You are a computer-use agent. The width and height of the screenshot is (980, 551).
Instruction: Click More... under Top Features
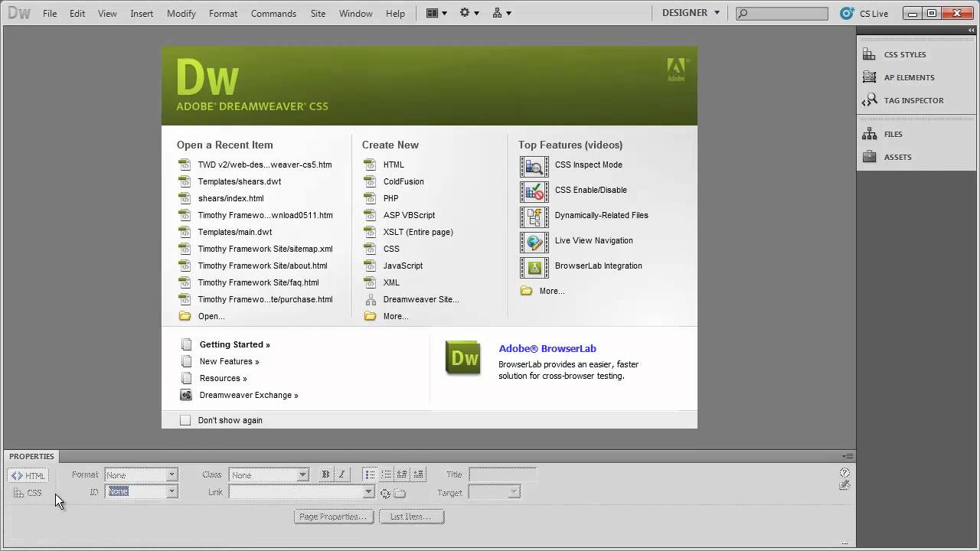[552, 291]
